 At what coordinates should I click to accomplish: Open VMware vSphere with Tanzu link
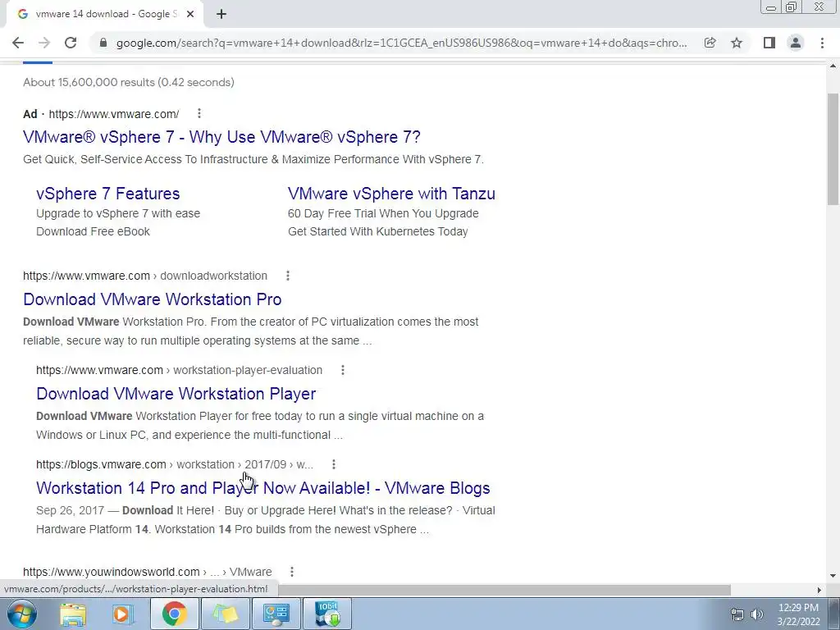pyautogui.click(x=391, y=194)
